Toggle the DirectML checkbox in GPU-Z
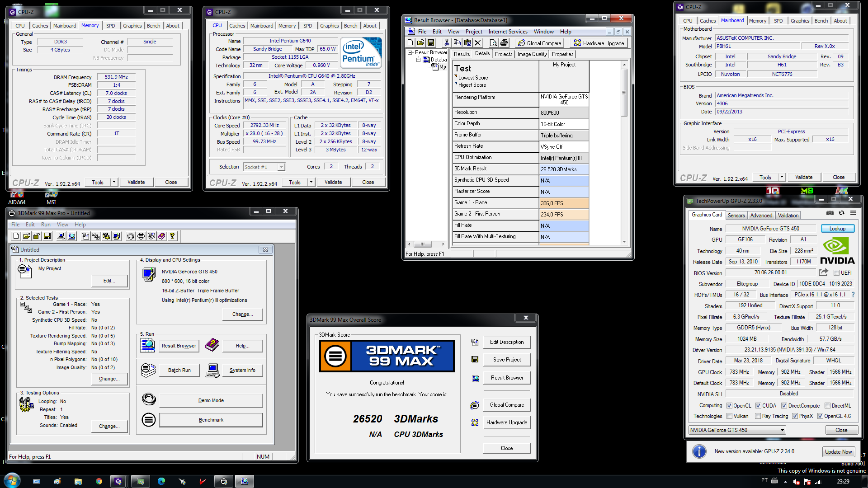This screenshot has width=868, height=488. point(827,406)
